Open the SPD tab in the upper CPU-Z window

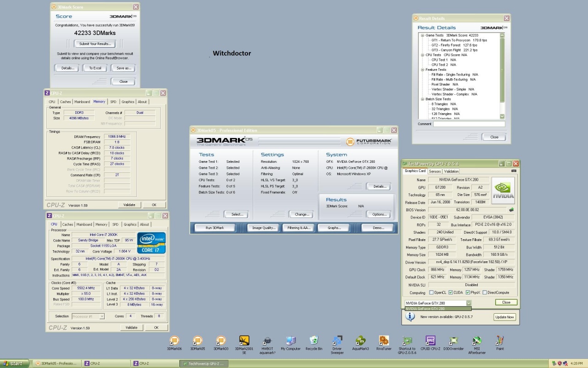tap(113, 102)
